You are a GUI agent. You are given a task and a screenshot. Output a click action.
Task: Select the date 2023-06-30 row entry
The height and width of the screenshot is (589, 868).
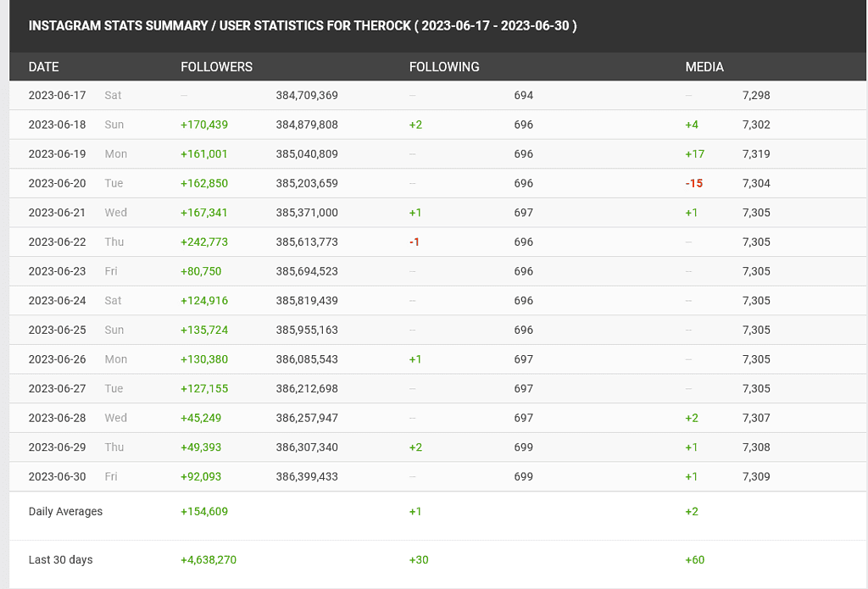(57, 476)
